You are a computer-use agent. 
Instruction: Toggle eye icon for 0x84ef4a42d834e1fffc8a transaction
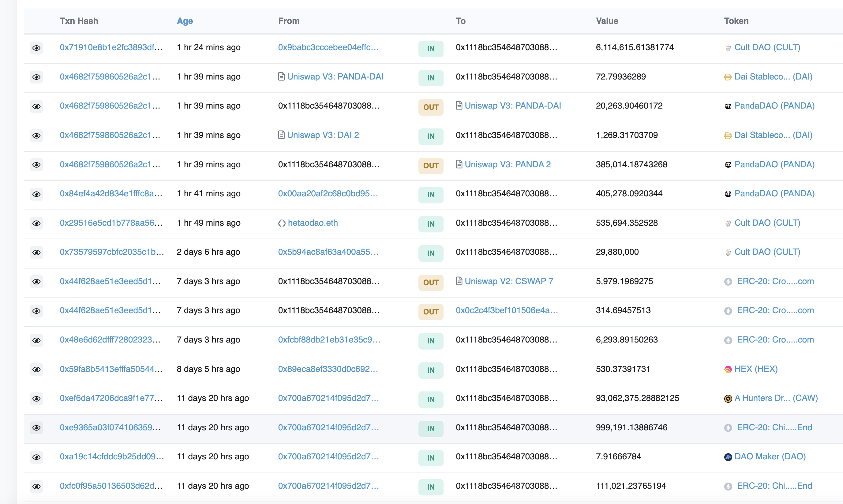(36, 194)
